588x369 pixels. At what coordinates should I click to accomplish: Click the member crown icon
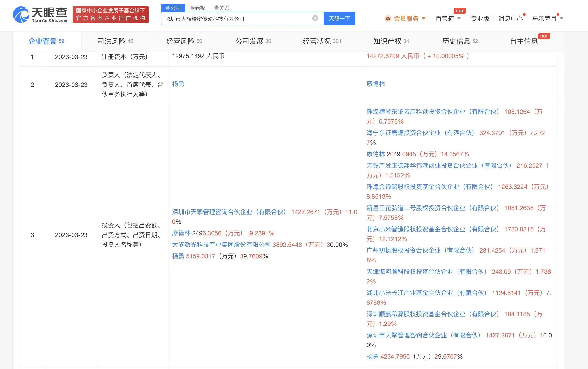pos(388,19)
